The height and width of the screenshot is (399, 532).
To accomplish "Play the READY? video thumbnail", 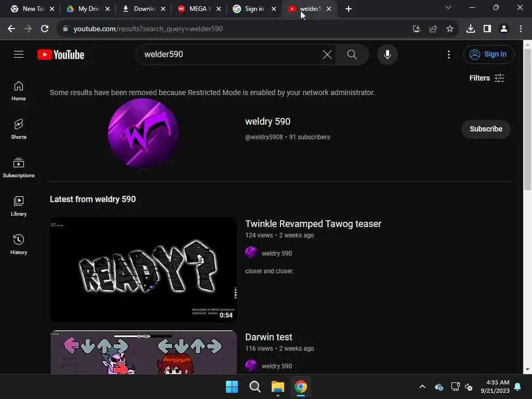I will [143, 270].
